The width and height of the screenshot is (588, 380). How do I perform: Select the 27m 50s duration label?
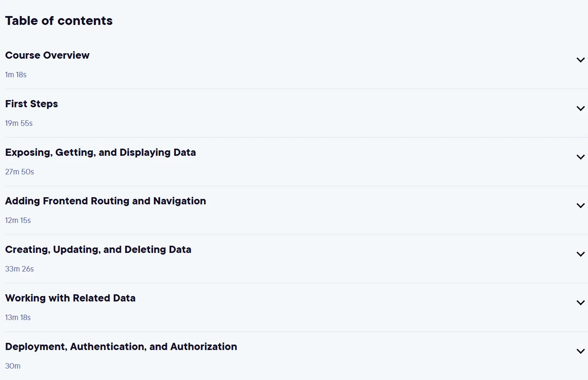pos(19,172)
